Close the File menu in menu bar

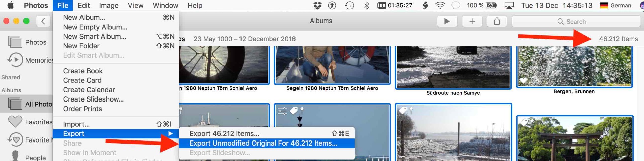click(63, 5)
